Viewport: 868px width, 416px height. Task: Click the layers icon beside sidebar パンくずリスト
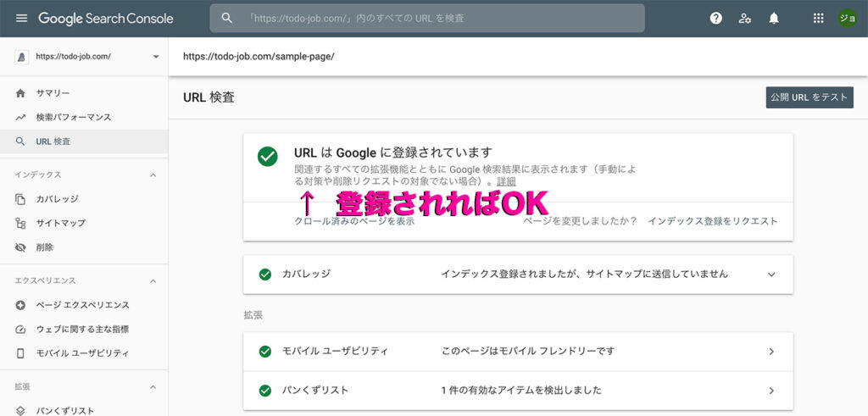20,410
